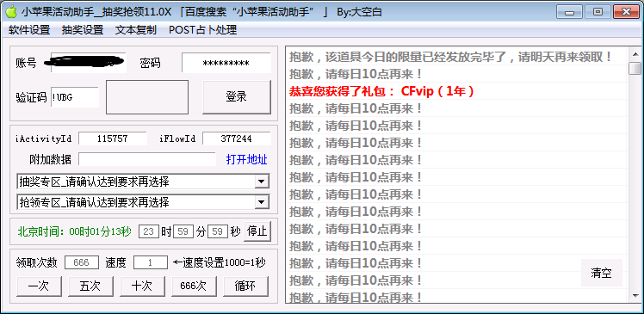
Task: Click the 一次 button
Action: click(39, 286)
